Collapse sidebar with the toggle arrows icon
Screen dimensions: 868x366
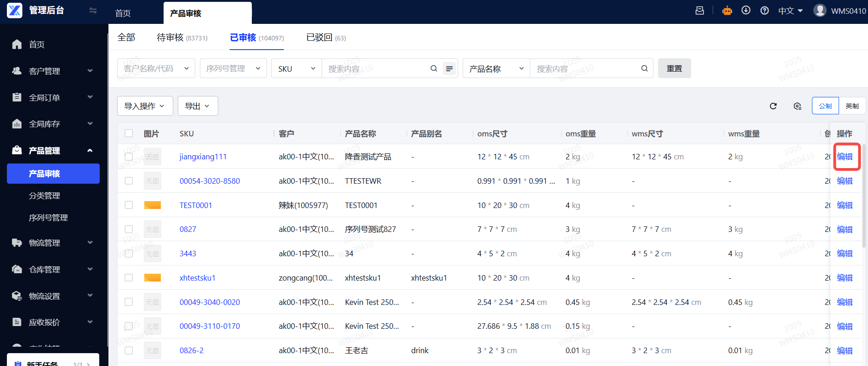point(93,10)
